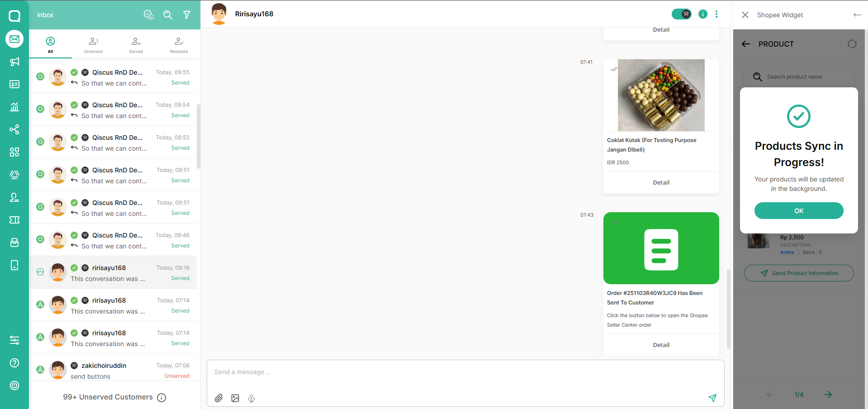
Task: Open the Broadcast megaphone page
Action: pos(14,62)
